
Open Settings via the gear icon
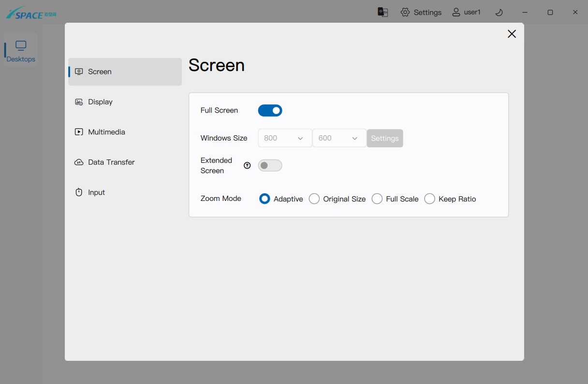tap(405, 12)
